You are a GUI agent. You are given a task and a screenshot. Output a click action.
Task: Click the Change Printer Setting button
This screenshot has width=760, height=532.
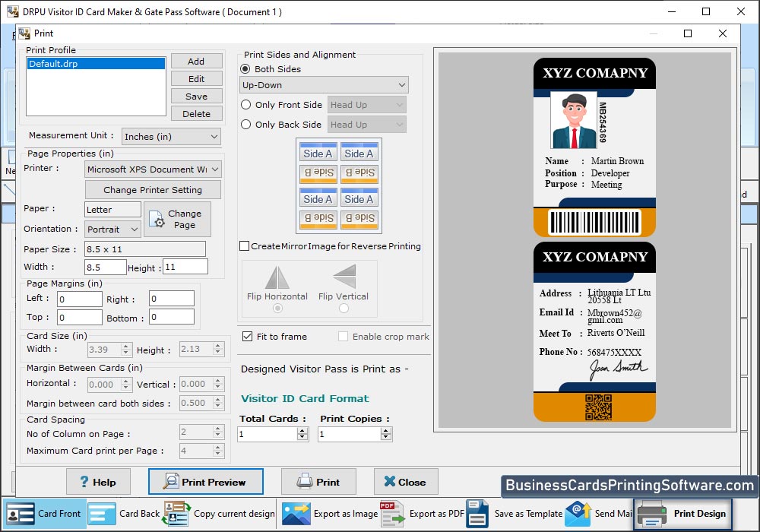tap(153, 189)
